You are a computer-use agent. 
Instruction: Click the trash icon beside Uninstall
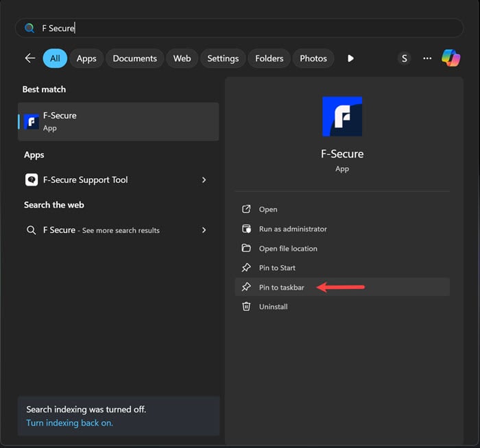pos(246,306)
